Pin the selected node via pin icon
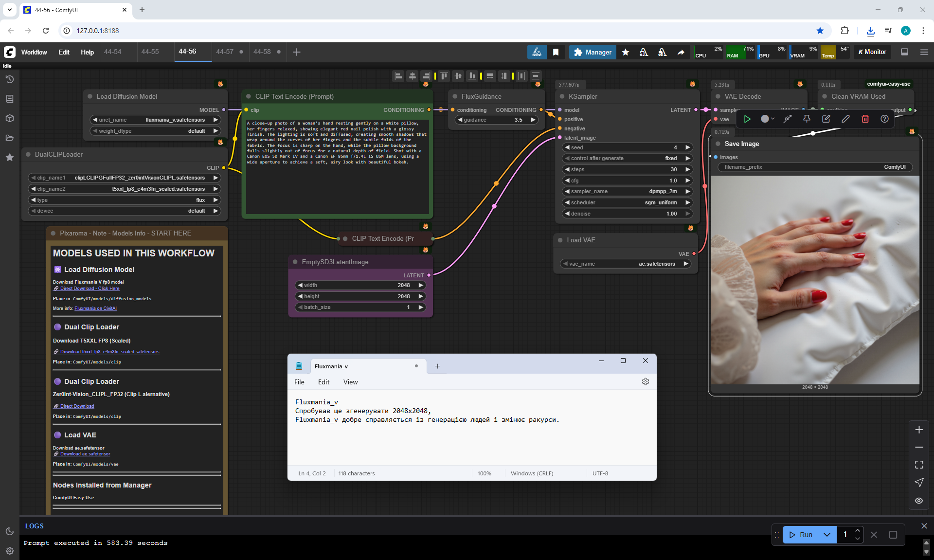The image size is (934, 560). (x=807, y=119)
